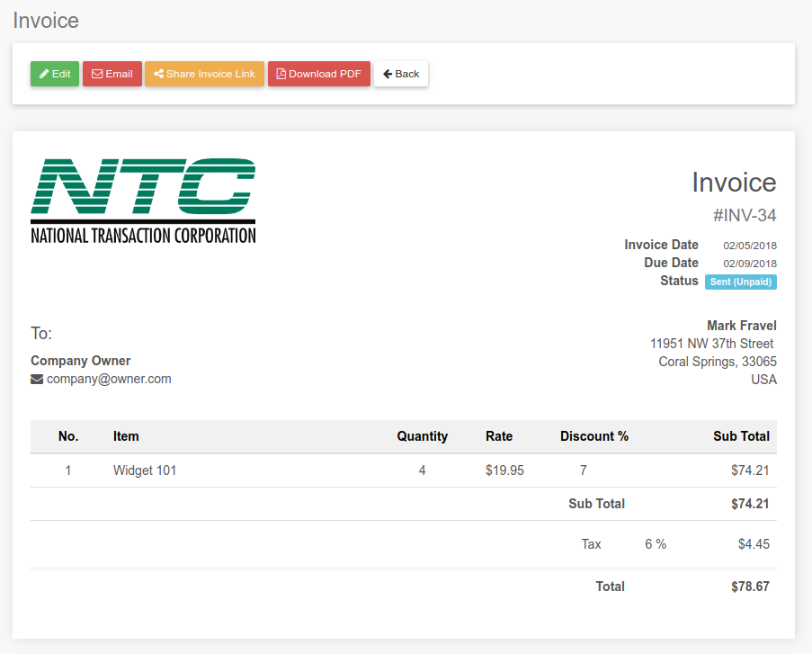Click the NTC company logo
812x654 pixels.
pos(143,201)
